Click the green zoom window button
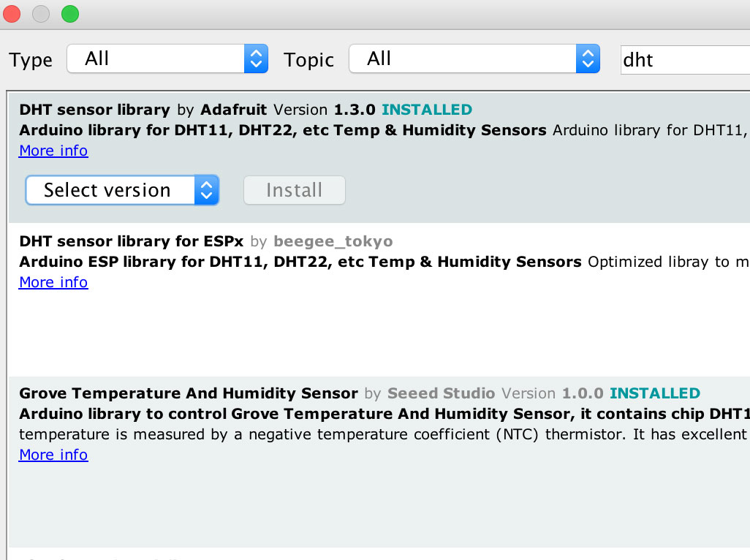The height and width of the screenshot is (560, 750). [x=70, y=14]
